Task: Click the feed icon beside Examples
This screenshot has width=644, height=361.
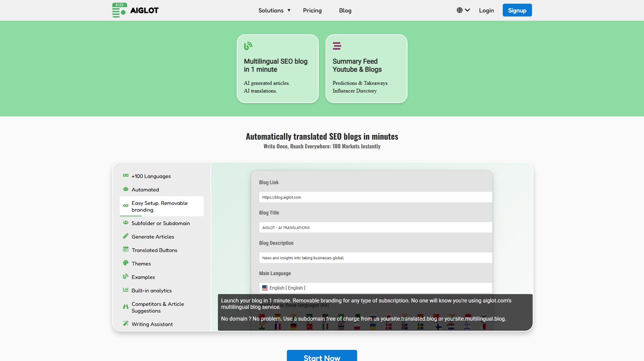Action: [x=126, y=276]
